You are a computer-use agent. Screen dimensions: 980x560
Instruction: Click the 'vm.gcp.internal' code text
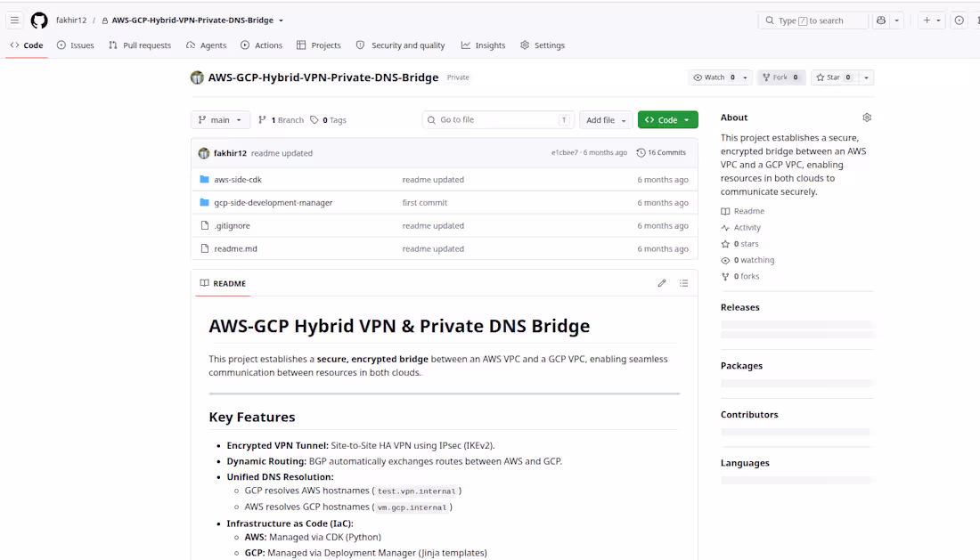pos(412,507)
